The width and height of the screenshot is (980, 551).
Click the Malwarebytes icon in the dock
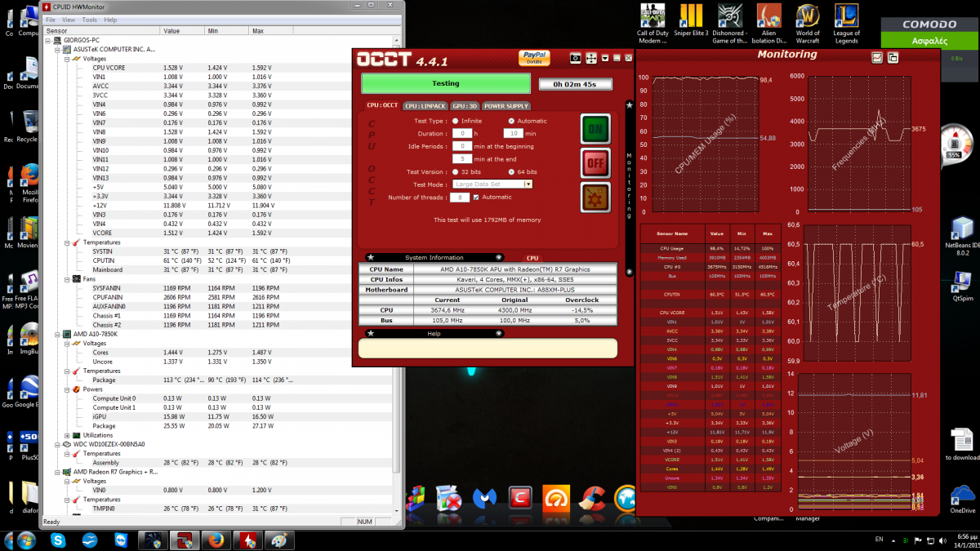point(484,498)
